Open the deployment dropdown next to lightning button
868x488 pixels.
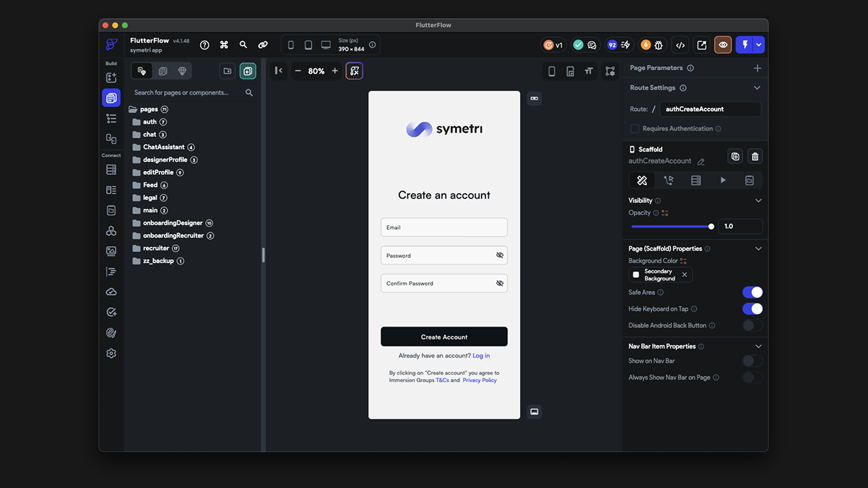tap(760, 44)
